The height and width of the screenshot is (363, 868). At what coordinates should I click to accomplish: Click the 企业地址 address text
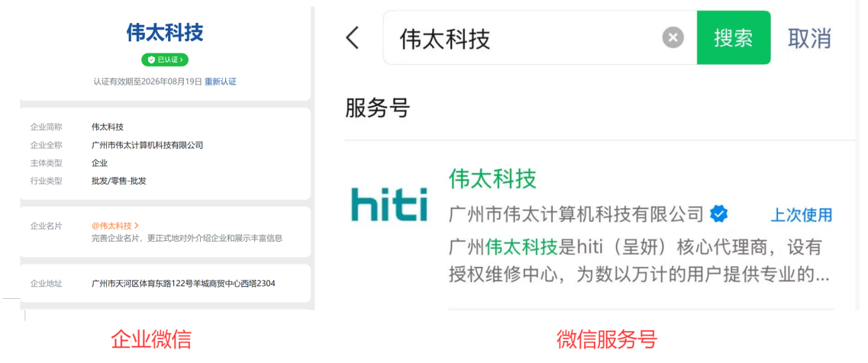tap(183, 284)
